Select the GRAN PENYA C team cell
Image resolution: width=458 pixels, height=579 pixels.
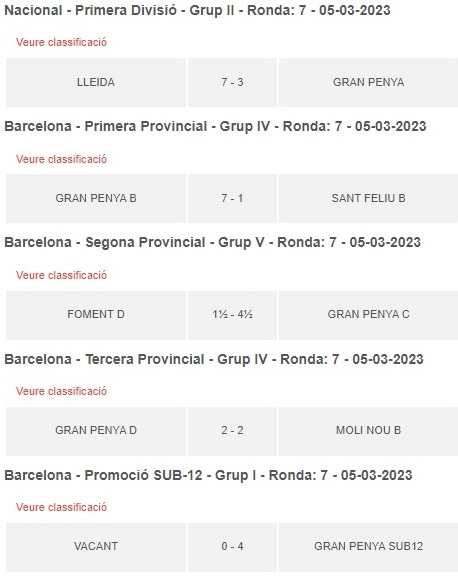368,315
